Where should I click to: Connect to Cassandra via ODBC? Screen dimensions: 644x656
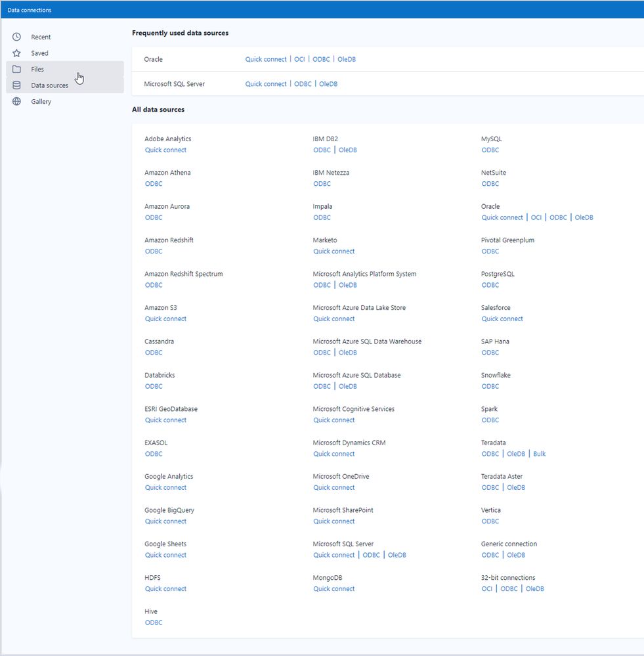(x=154, y=353)
